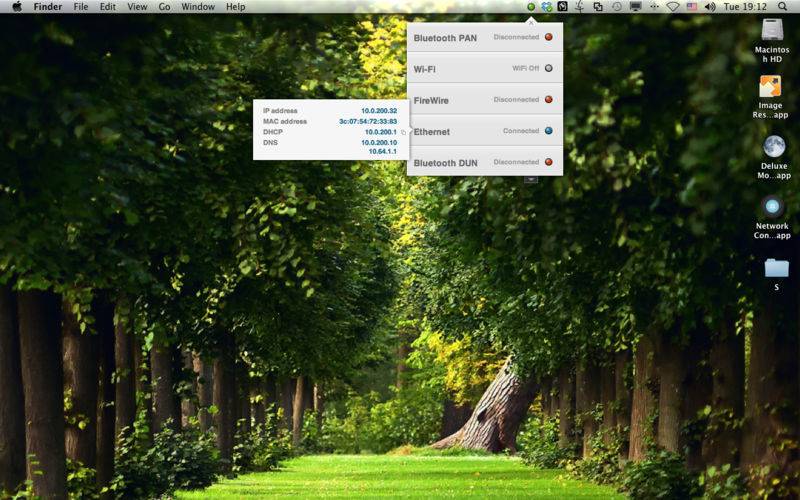Open Spotlight search magnifier

click(782, 7)
